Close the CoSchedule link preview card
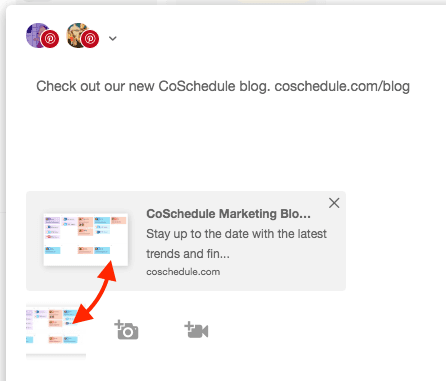 pos(334,203)
